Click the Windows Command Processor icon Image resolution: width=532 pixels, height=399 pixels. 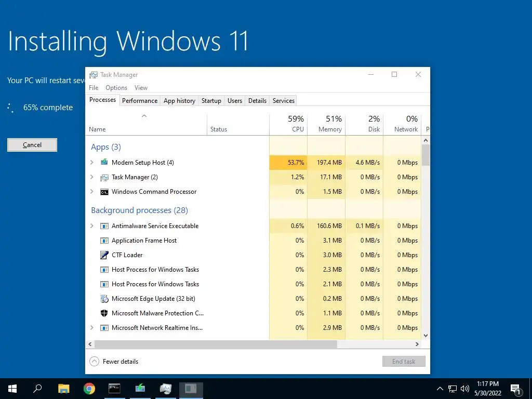coord(104,192)
